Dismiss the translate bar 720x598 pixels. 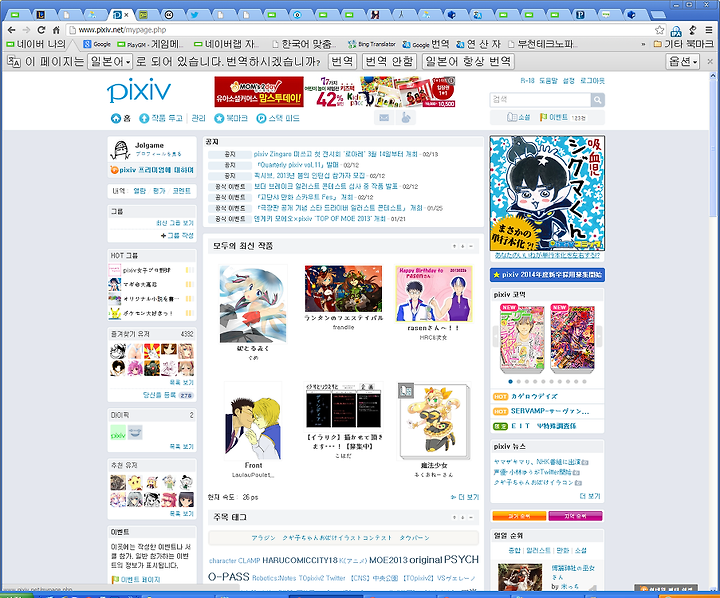710,61
